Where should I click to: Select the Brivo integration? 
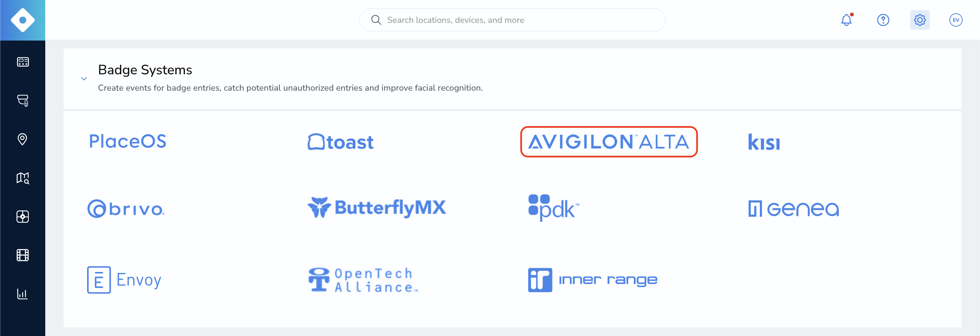coord(126,209)
